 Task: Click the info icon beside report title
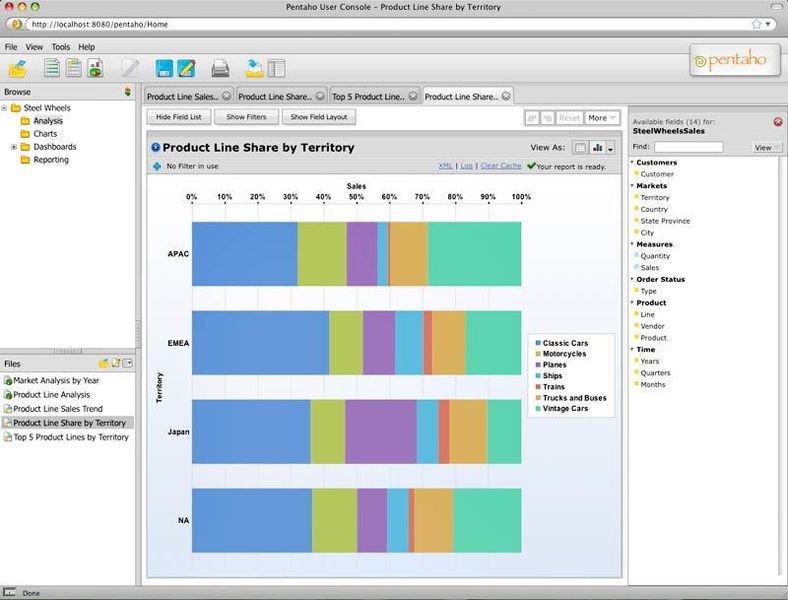pyautogui.click(x=155, y=147)
